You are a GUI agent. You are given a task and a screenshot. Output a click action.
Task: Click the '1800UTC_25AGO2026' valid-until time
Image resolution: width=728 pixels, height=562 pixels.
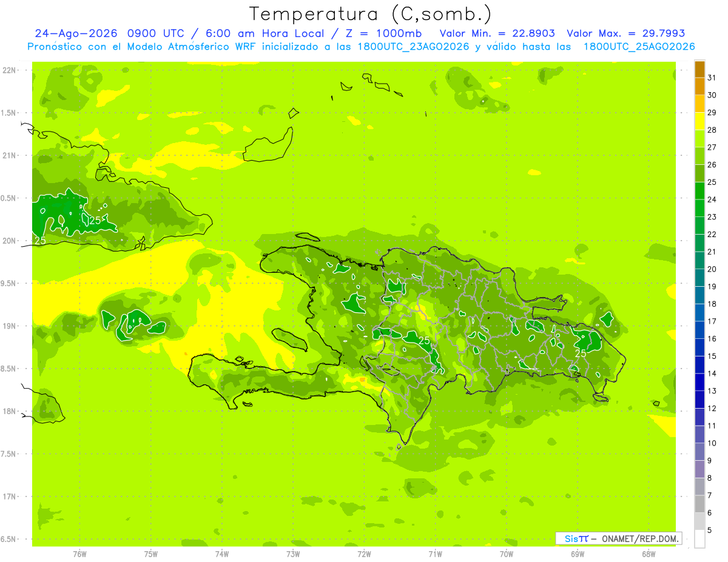tap(639, 47)
